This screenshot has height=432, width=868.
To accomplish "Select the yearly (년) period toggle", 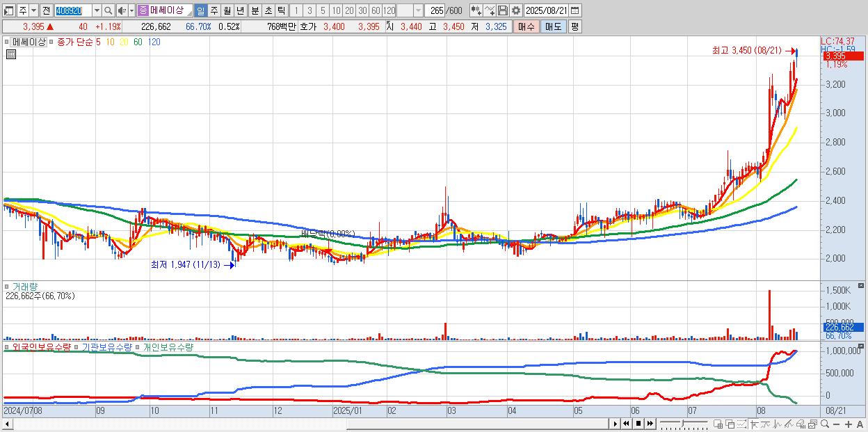I will (240, 10).
